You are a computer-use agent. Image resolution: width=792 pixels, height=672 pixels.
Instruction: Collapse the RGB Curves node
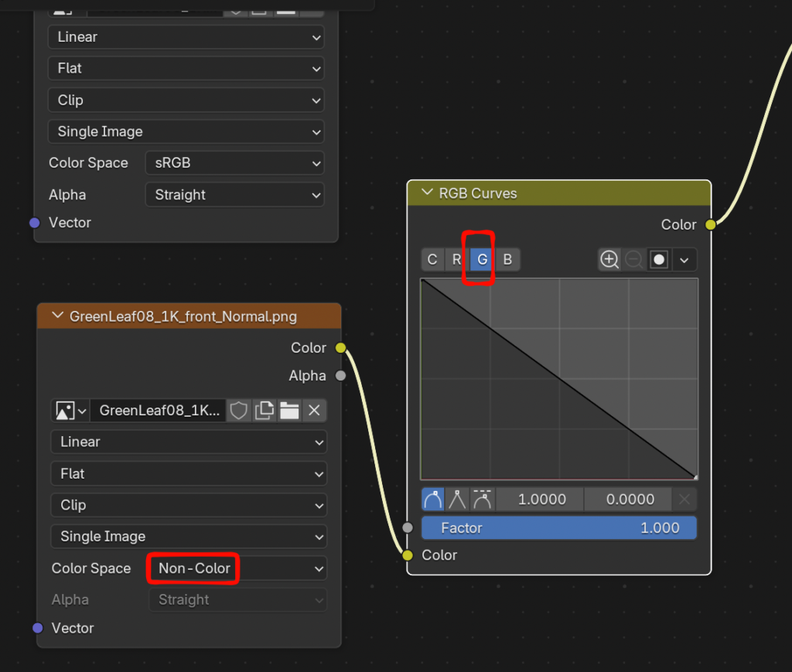point(427,193)
